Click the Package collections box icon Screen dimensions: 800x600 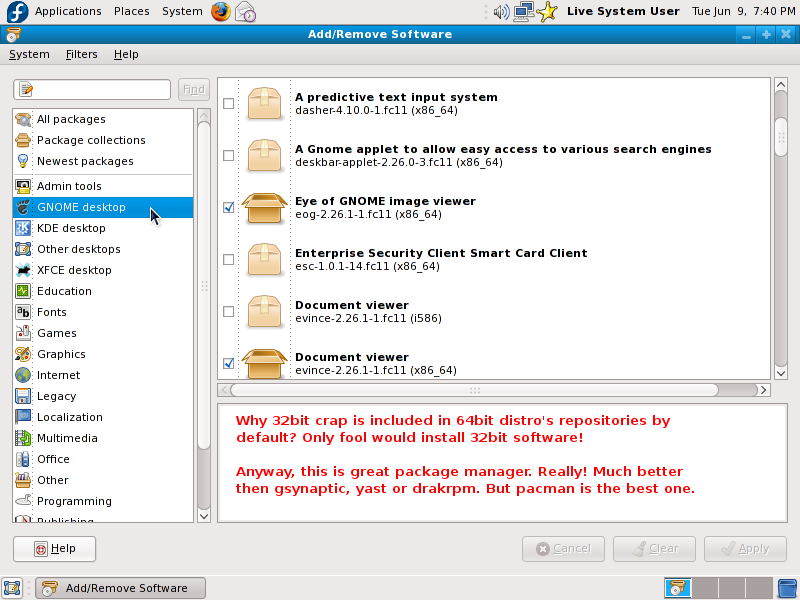(x=23, y=140)
